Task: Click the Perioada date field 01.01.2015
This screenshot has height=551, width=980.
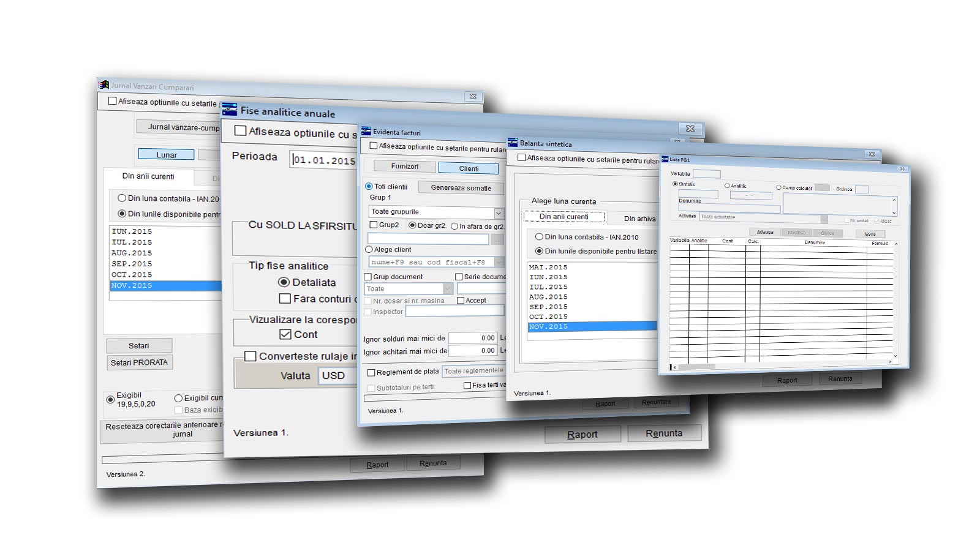Action: (x=323, y=160)
